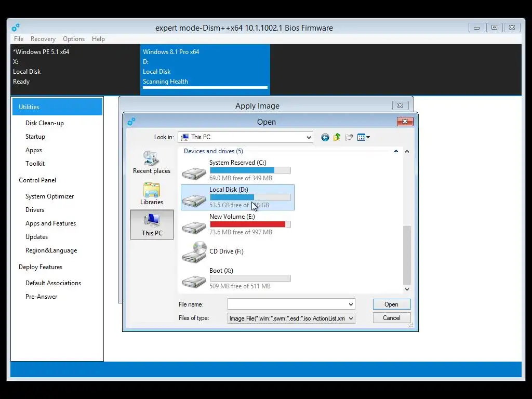Click the '69.0 MB free of 349 MB' text

click(x=241, y=178)
